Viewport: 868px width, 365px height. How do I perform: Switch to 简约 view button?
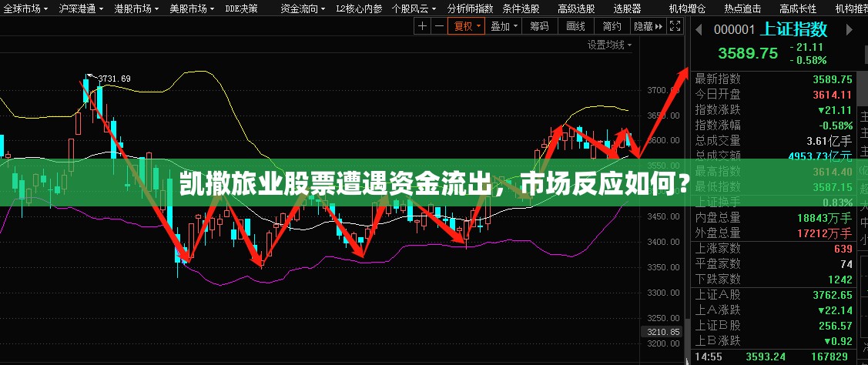[x=612, y=26]
